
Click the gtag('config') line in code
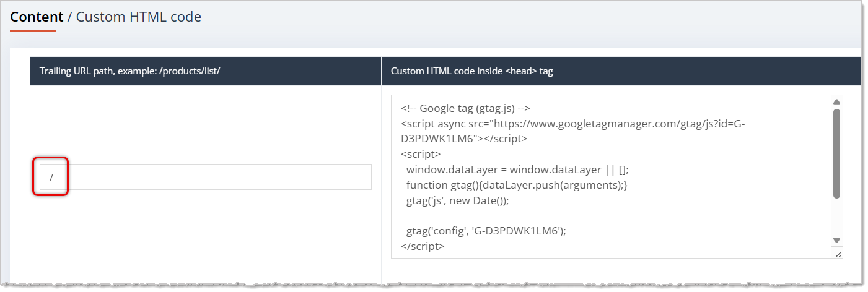pos(486,231)
